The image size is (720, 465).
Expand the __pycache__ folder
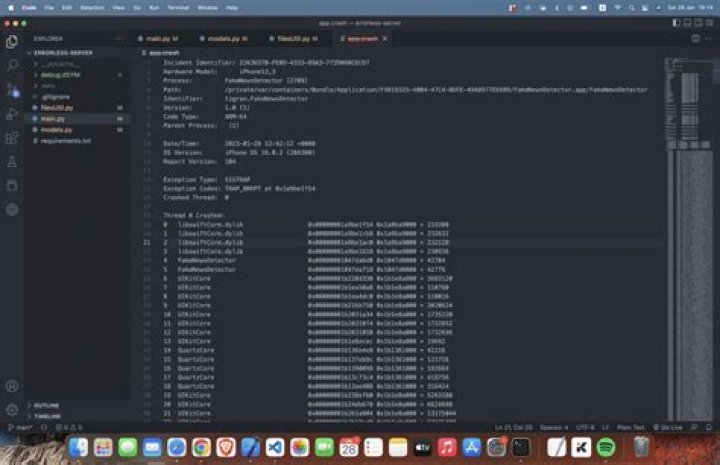coord(77,64)
